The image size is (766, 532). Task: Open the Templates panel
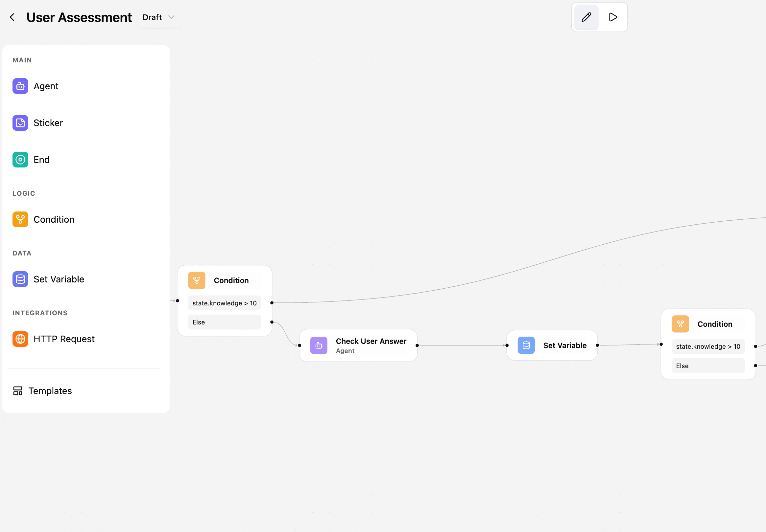[50, 391]
